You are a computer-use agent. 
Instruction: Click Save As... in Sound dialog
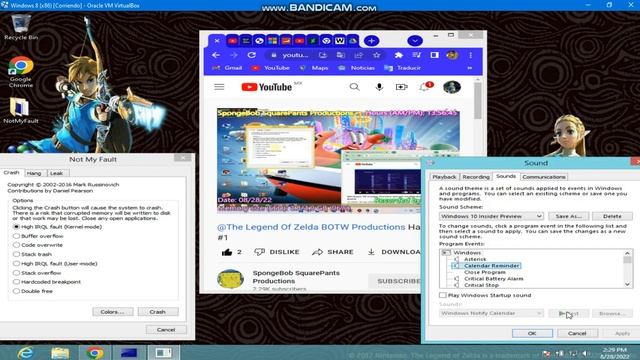tap(568, 216)
